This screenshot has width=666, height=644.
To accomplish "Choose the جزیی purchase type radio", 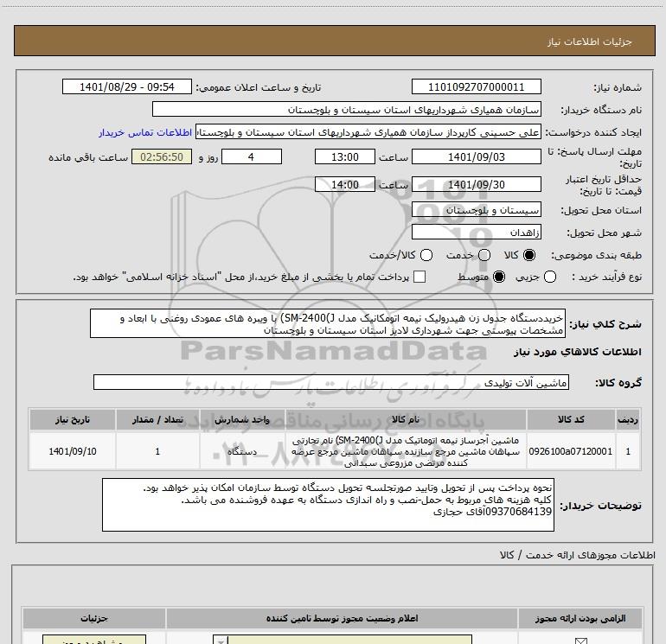I will tap(550, 277).
